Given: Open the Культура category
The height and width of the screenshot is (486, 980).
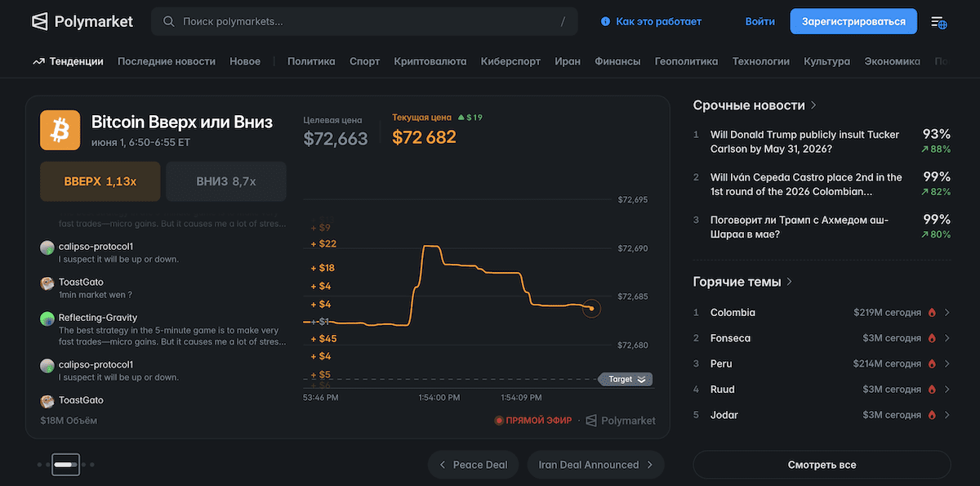Looking at the screenshot, I should 826,61.
